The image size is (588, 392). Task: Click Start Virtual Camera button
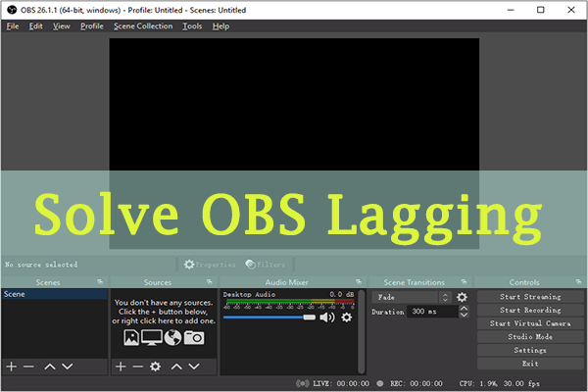(x=530, y=323)
